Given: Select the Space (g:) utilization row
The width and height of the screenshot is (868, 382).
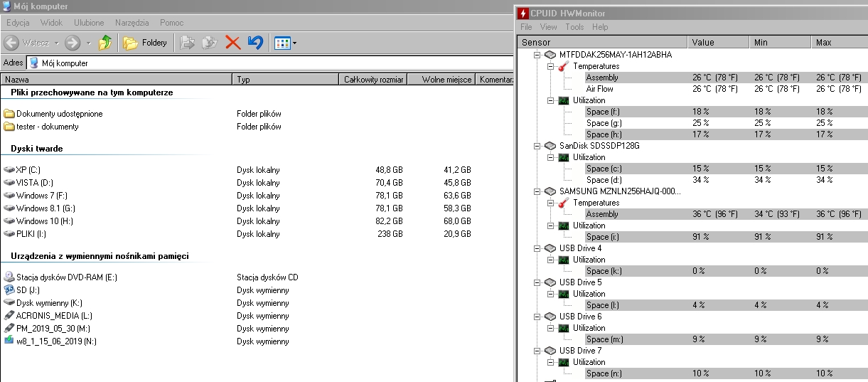Looking at the screenshot, I should tap(726, 123).
